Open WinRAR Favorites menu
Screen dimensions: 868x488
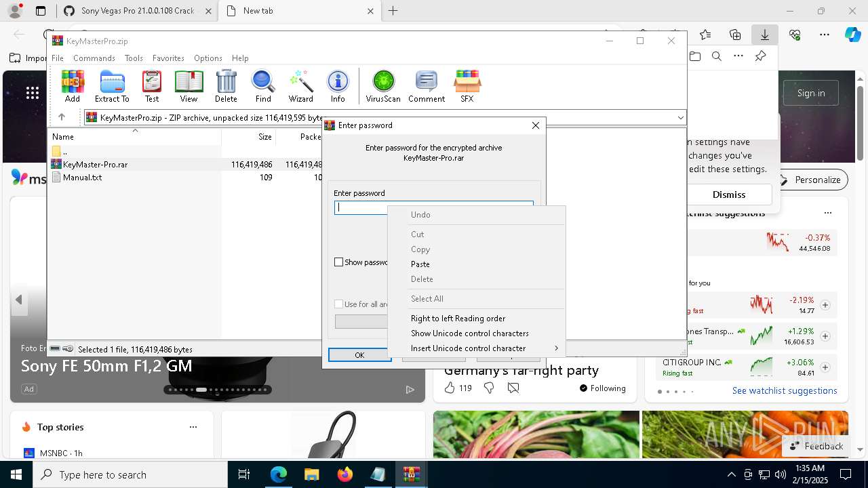point(168,58)
